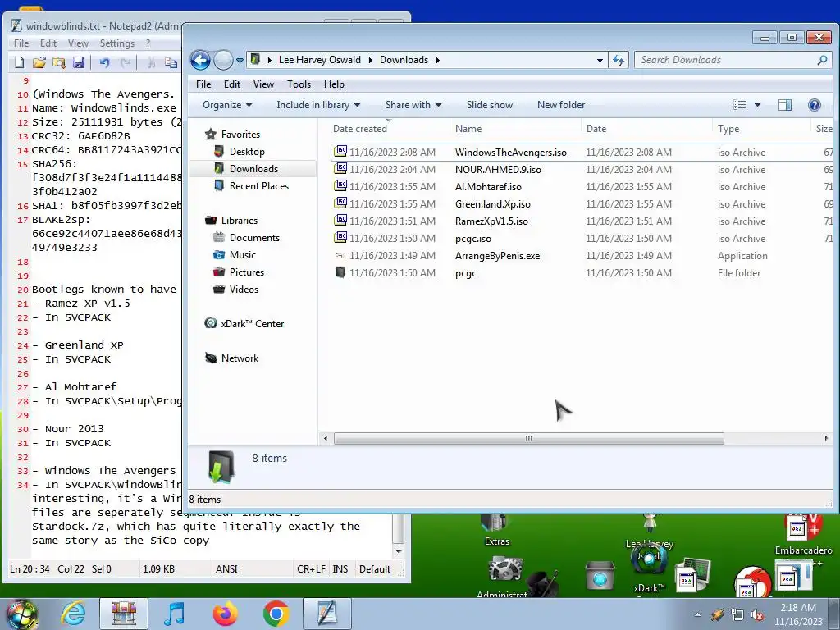Screen dimensions: 840x630
Task: Open the File menu in Notepad2
Action: click(x=21, y=43)
